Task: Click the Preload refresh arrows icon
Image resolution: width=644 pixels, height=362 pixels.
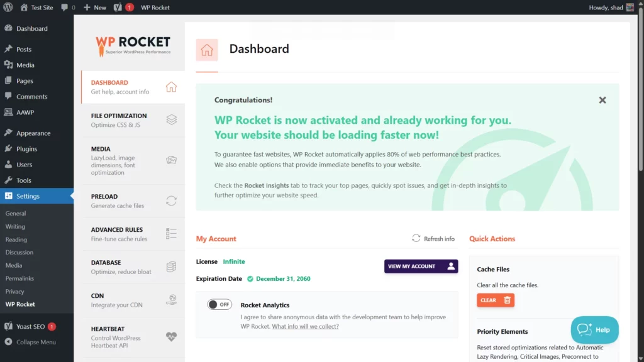Action: pos(171,200)
